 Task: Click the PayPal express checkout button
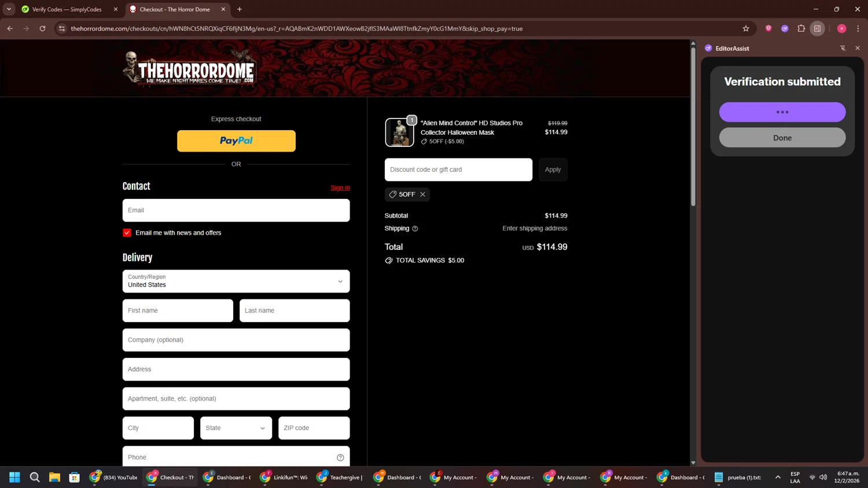236,141
